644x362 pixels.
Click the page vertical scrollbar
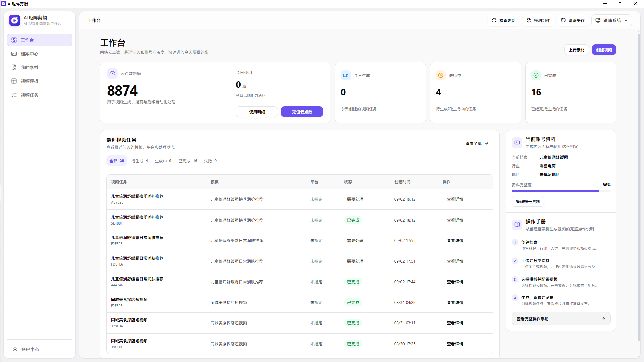pyautogui.click(x=639, y=188)
